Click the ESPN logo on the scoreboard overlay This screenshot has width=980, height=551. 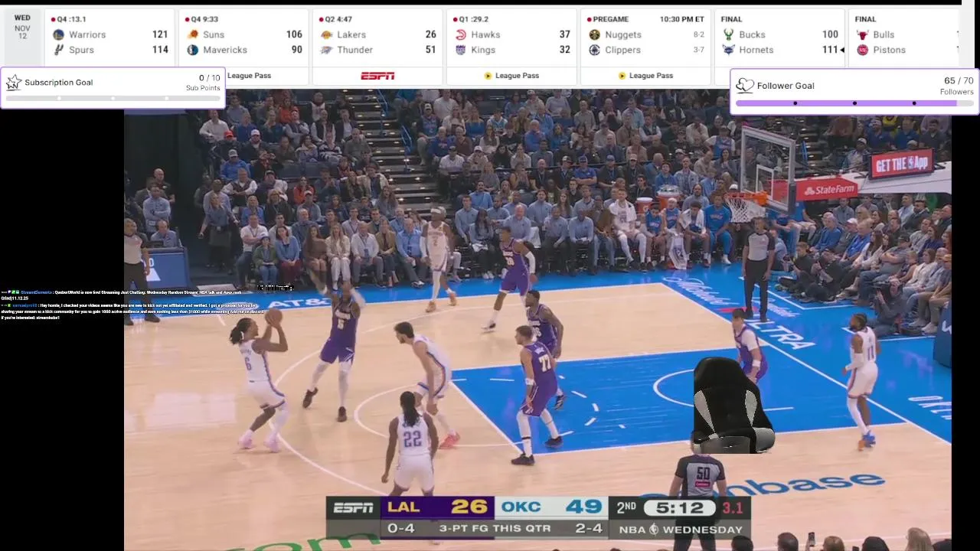(x=354, y=507)
